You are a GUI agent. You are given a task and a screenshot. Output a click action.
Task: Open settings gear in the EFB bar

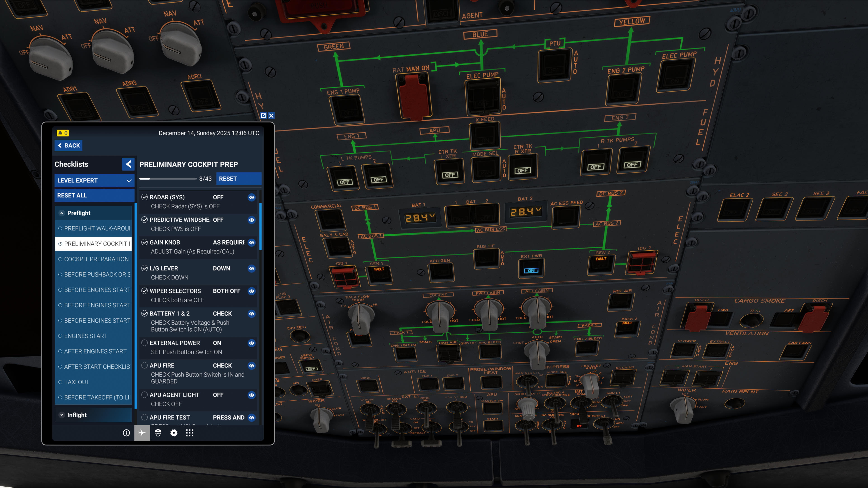point(174,433)
